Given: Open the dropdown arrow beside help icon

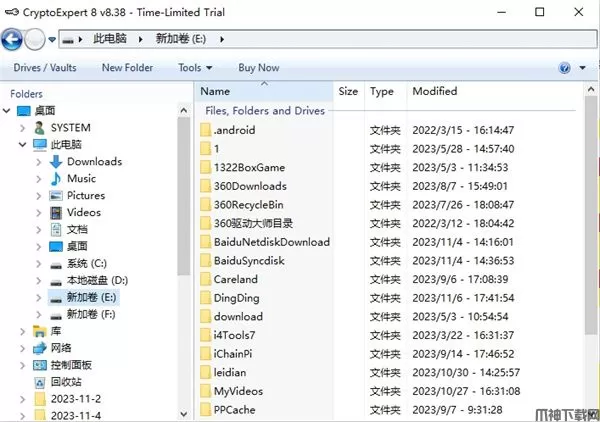Looking at the screenshot, I should tap(582, 68).
